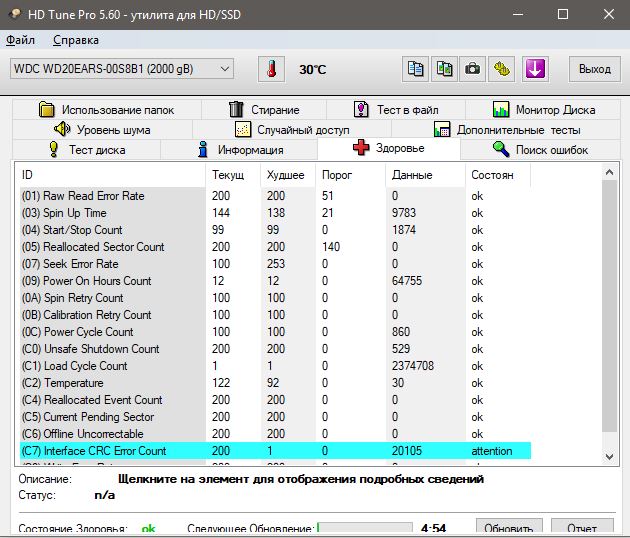Click the thermometer temperature icon
The image size is (630, 538).
coord(272,69)
